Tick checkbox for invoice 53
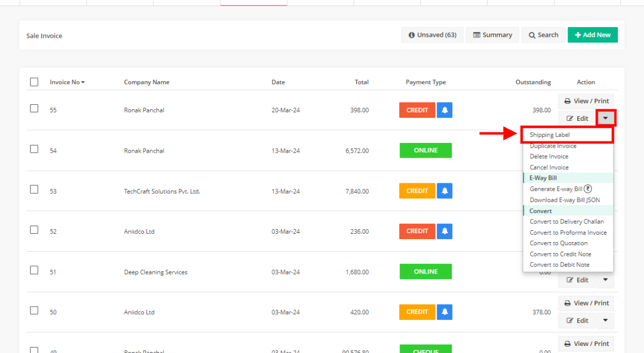The width and height of the screenshot is (644, 353). click(34, 189)
